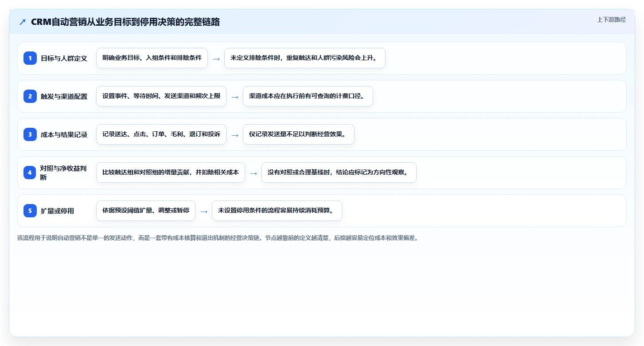Click the step 4 number badge
Screen dimensions: 644x346
click(x=30, y=173)
